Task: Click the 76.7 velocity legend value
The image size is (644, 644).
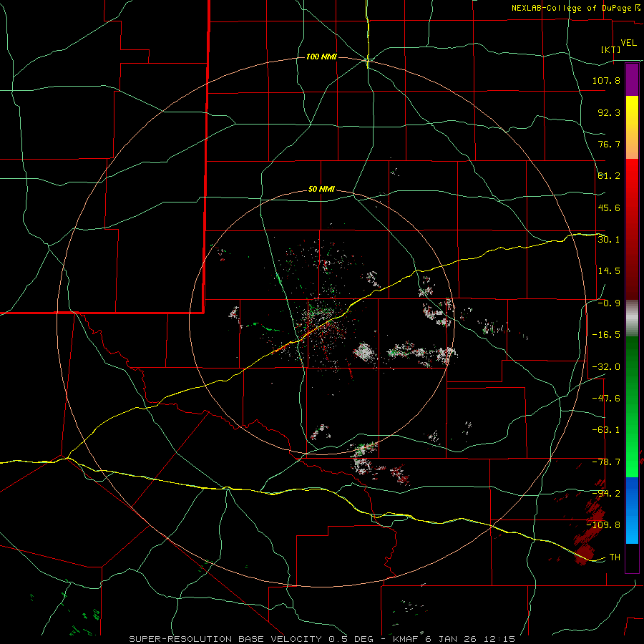Action: (609, 144)
